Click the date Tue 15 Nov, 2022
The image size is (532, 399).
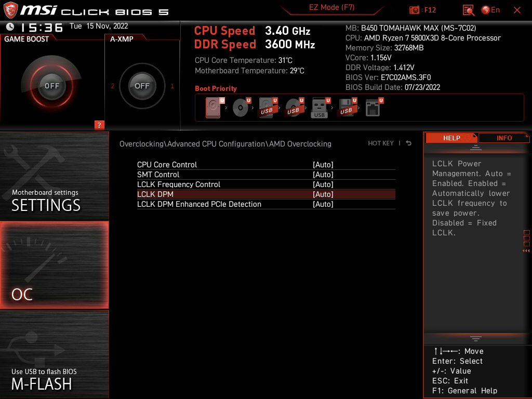pos(99,26)
